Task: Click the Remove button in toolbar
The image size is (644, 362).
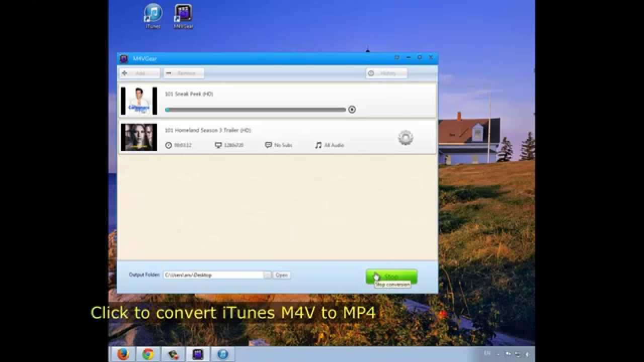Action: (184, 73)
